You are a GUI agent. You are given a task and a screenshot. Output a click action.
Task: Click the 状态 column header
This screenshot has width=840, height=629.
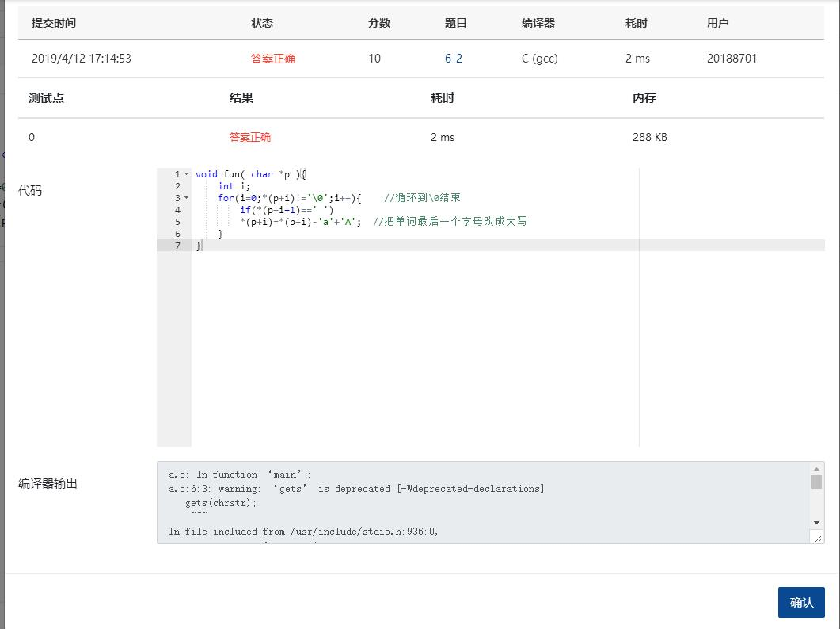pos(262,23)
